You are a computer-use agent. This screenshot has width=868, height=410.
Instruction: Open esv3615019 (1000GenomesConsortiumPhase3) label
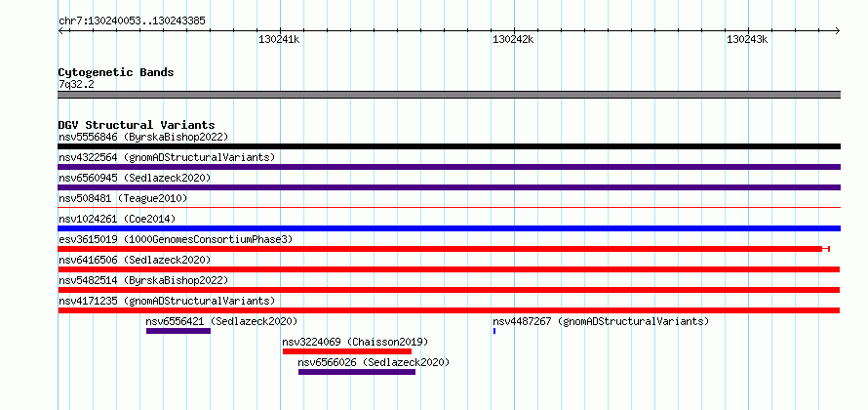[176, 239]
